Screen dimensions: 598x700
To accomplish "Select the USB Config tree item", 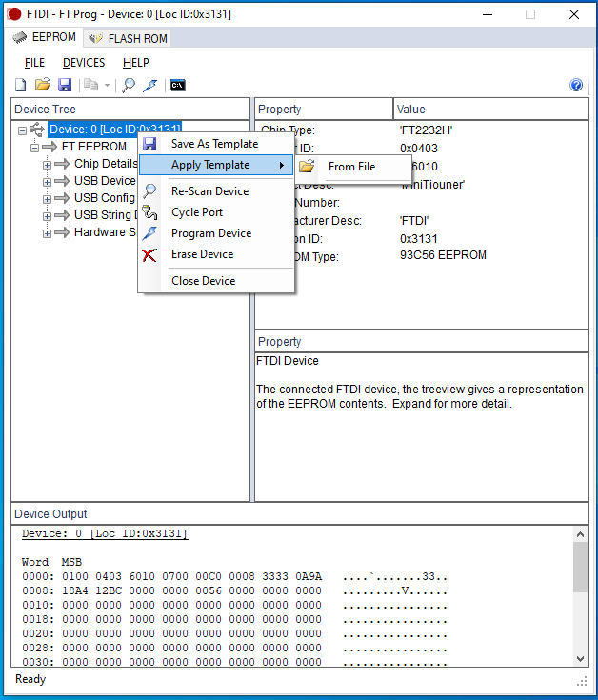I will (105, 198).
